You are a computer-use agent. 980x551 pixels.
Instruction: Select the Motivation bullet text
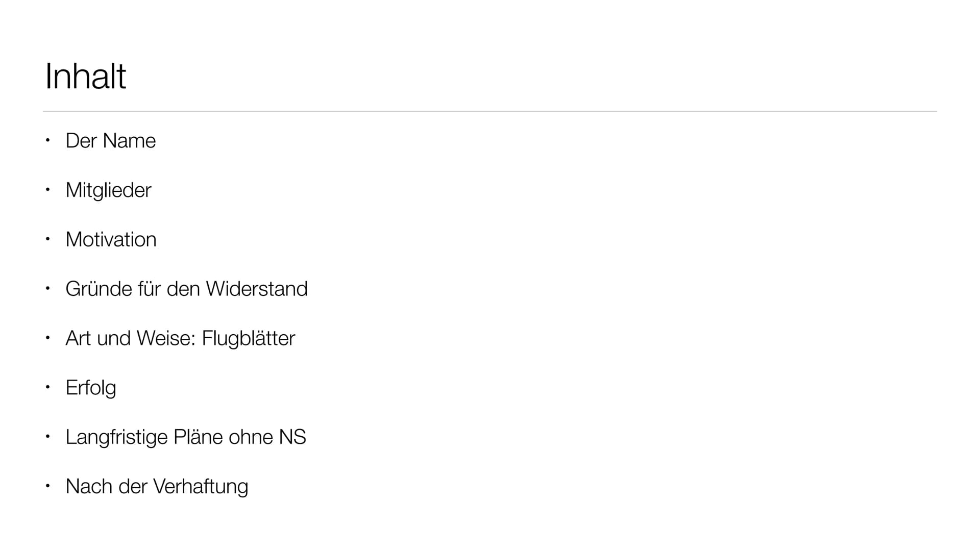(111, 240)
